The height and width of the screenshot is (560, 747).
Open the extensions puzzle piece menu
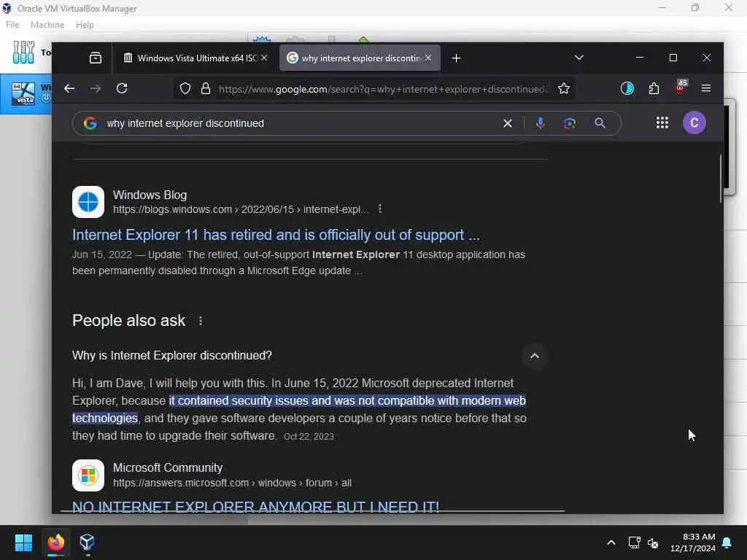coord(654,88)
